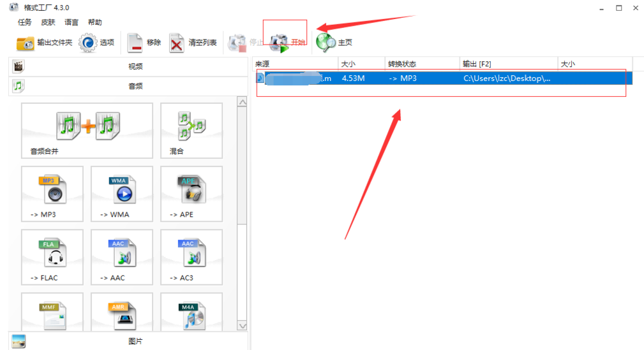Click the C:\Users\lzc\Desktop output path cell
644x350 pixels.
click(507, 78)
